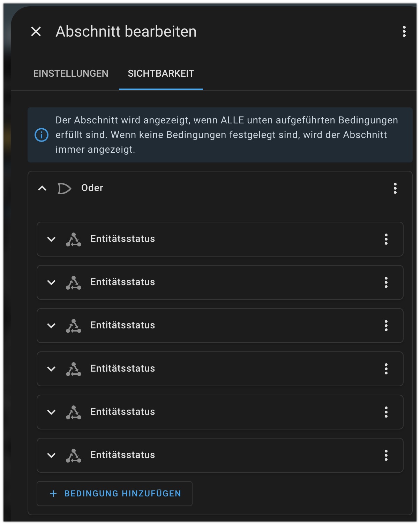The image size is (420, 525).
Task: Open the dialog's top-right overflow menu
Action: point(404,31)
